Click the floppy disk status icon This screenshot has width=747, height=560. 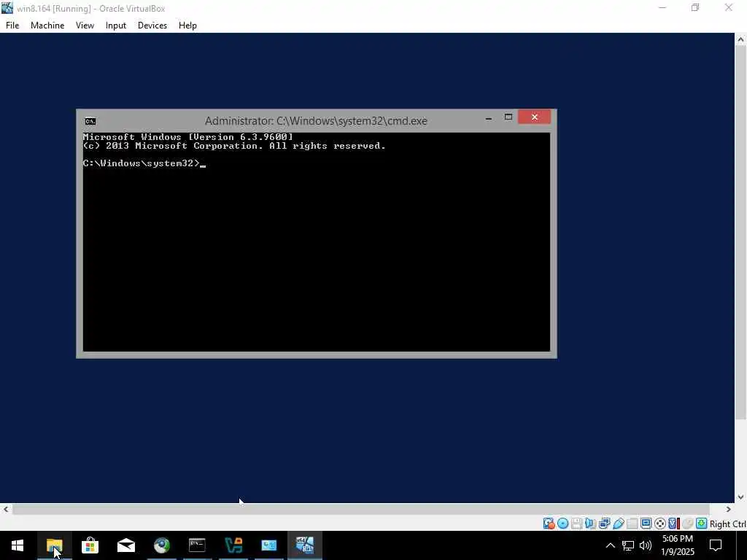(x=576, y=524)
